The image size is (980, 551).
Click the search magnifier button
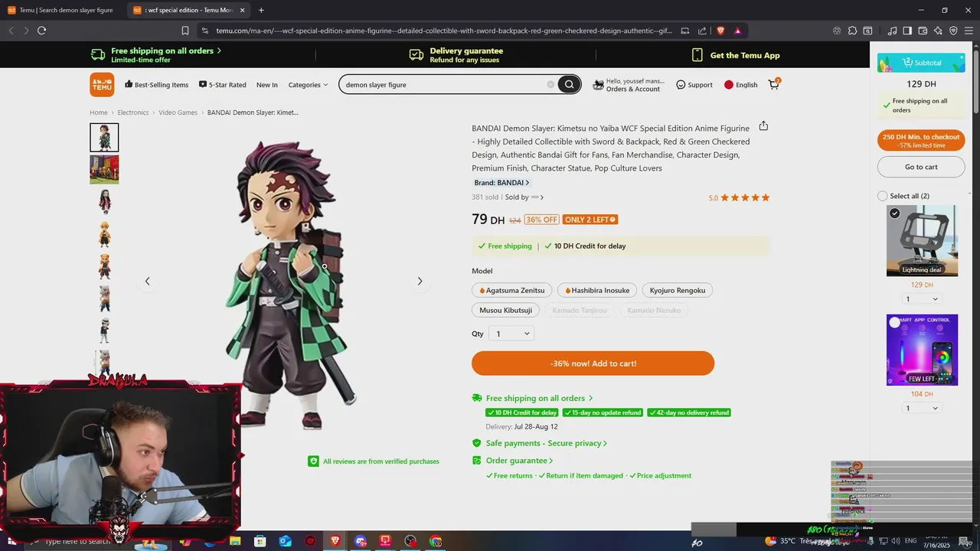[569, 84]
